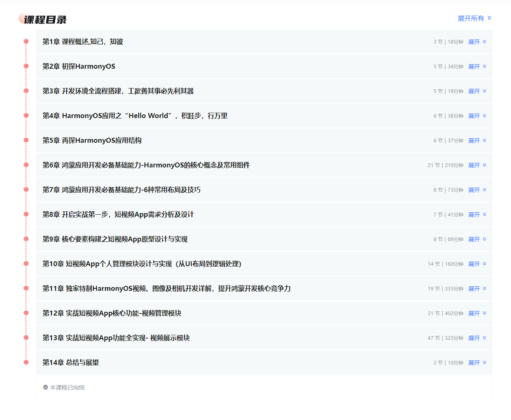Click the red timeline dot for Chapter 14
The width and height of the screenshot is (511, 420).
26,362
